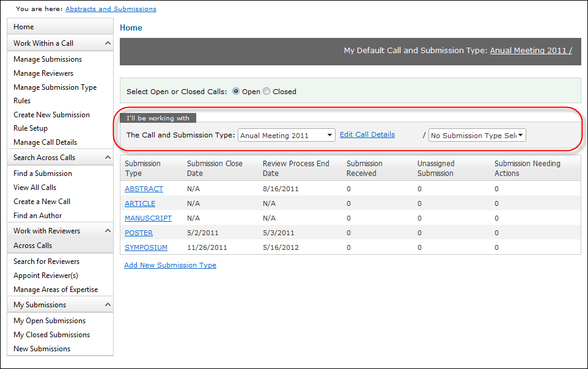Go to Manage Submissions in sidebar
Screen dimensions: 588x369
pyautogui.click(x=48, y=59)
